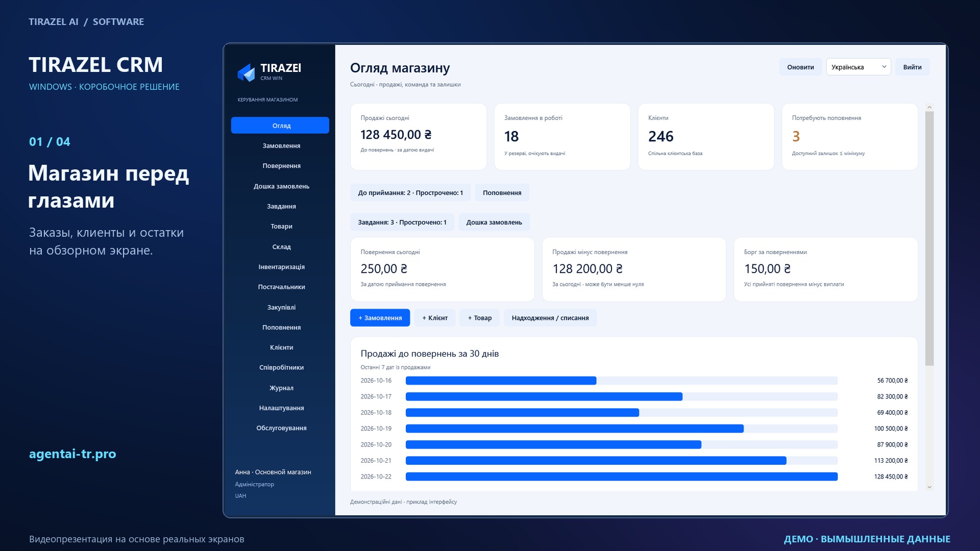
Task: Click the Поповнення chip button next to До приймання
Action: pos(502,192)
